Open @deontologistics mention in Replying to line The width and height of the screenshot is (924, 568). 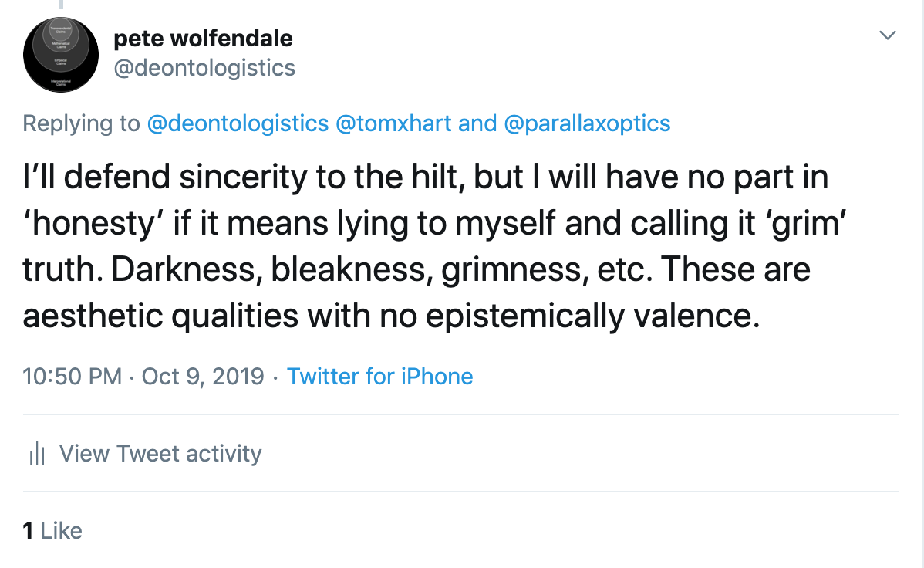(238, 123)
